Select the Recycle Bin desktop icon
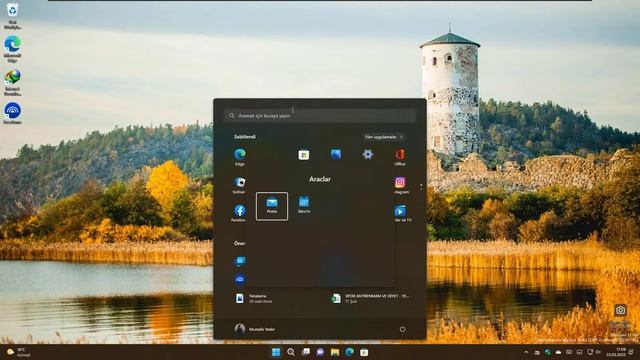 pyautogui.click(x=13, y=16)
